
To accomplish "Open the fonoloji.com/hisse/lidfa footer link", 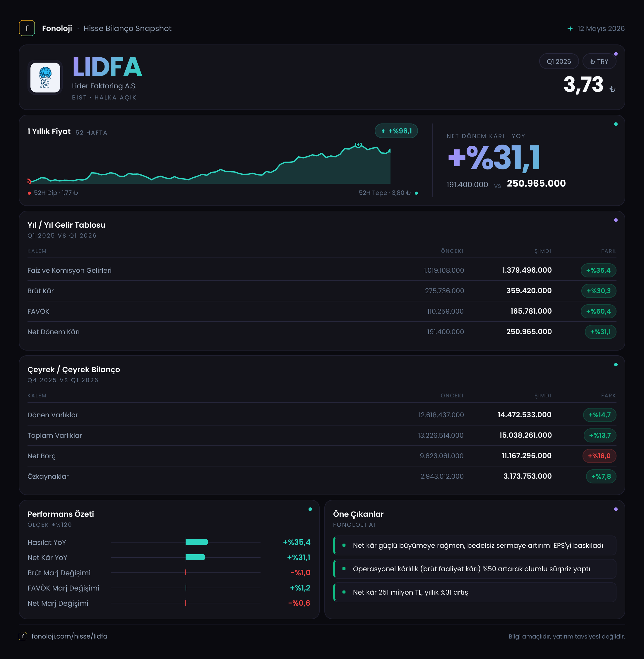I will 69,636.
